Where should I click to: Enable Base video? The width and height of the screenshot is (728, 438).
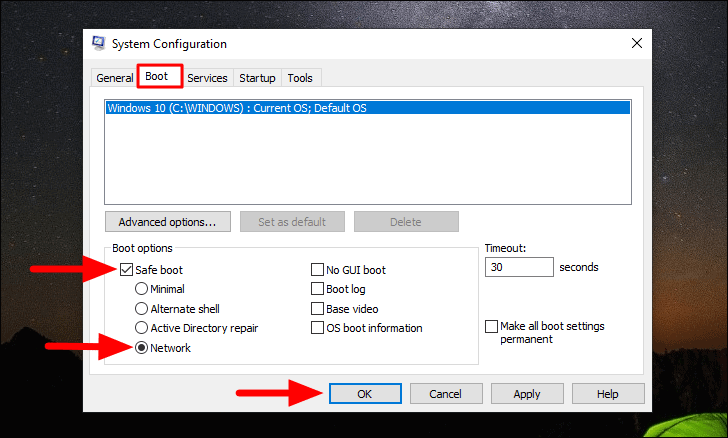click(x=317, y=309)
